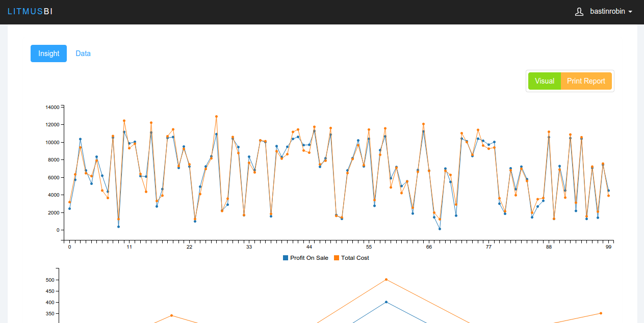Click the 500 label on lower chart
The width and height of the screenshot is (644, 323).
50,280
